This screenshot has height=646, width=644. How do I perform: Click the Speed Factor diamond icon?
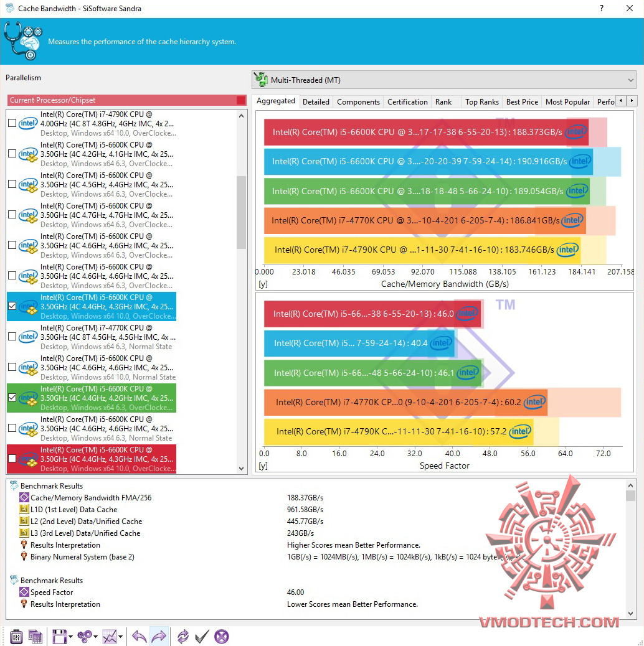(24, 592)
